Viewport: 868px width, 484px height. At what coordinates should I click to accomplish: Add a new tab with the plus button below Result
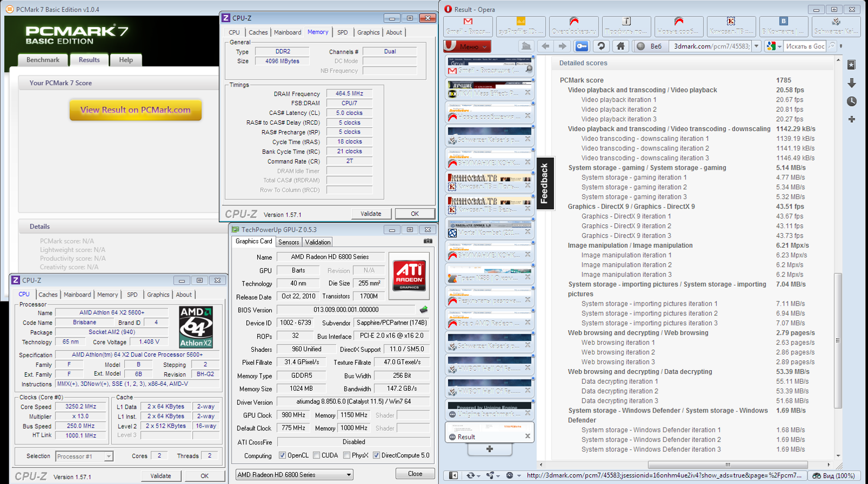489,449
